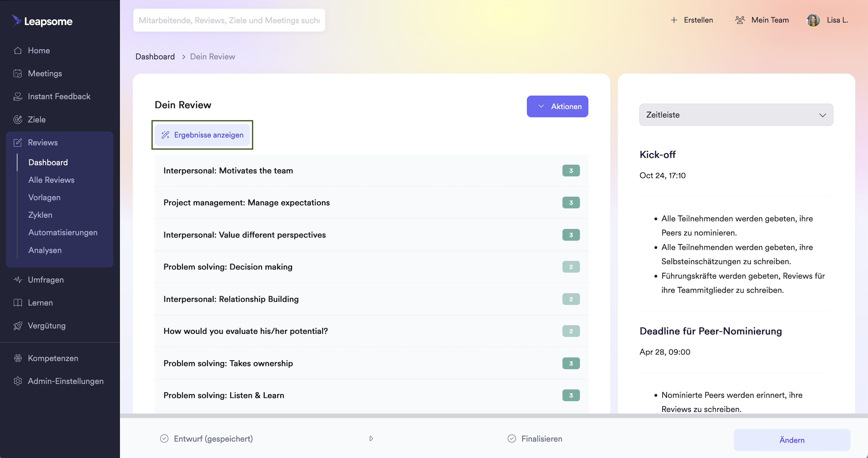Expand the Zeitleiste dropdown
This screenshot has height=458, width=868.
[736, 115]
